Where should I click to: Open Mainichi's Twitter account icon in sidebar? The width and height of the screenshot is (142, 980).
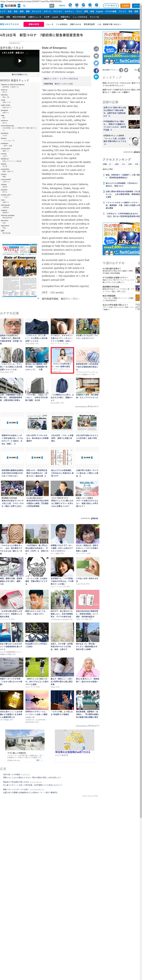coord(126,70)
